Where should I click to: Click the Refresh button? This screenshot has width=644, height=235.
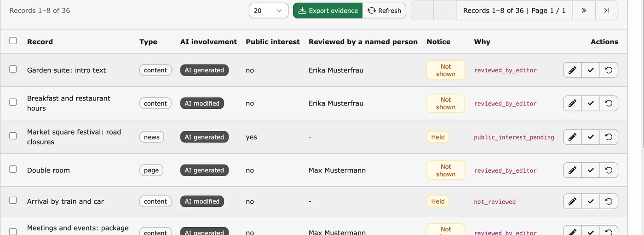(x=384, y=11)
